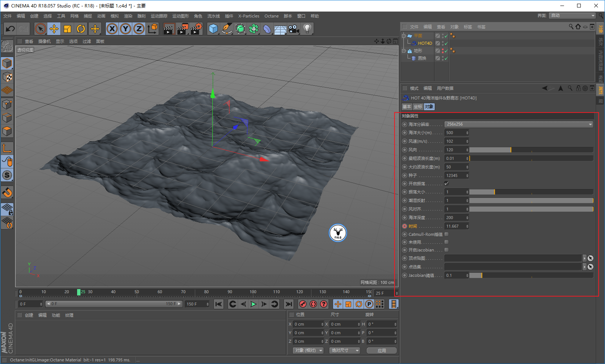The image size is (605, 364).
Task: Click the 海洋深度 value stepper arrows
Action: [x=467, y=218]
